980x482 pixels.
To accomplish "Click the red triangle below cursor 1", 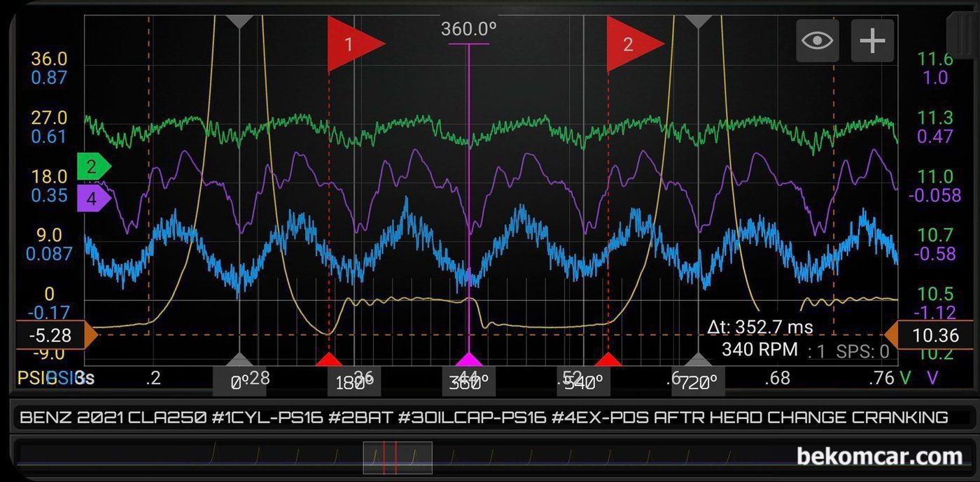I will click(329, 360).
